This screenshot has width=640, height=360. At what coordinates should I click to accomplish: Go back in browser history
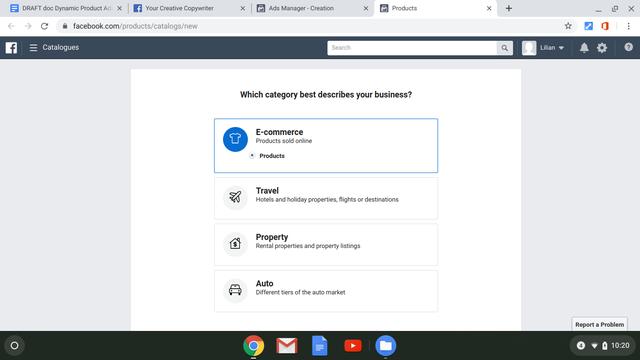(x=11, y=26)
